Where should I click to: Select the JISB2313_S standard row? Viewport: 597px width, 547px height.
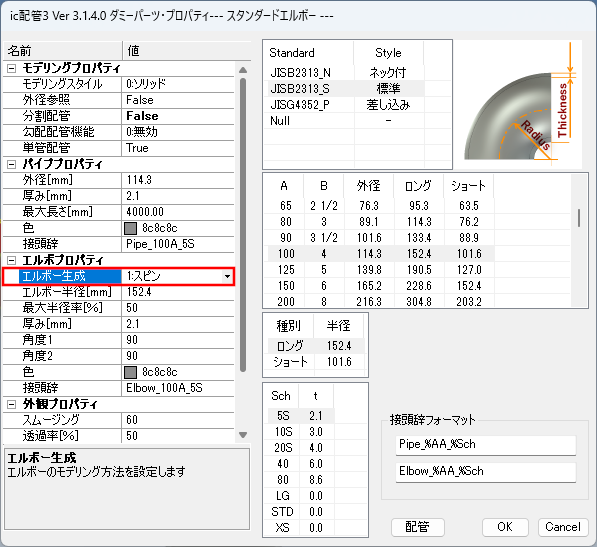(346, 88)
